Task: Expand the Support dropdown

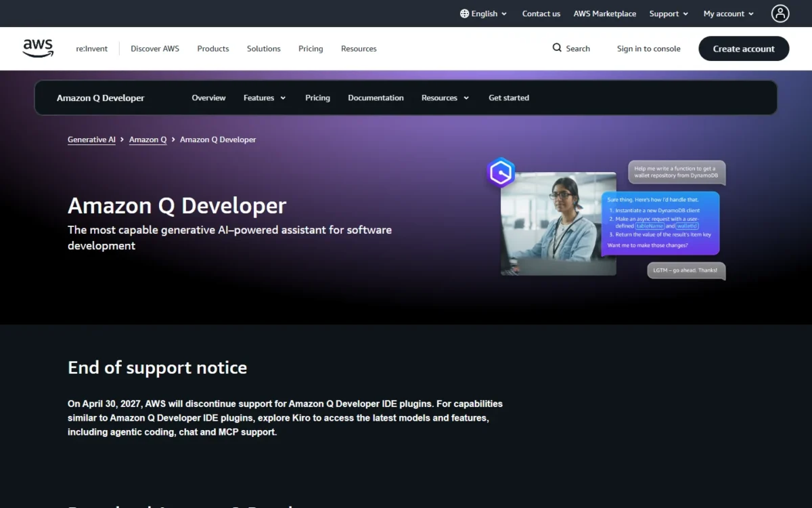Action: coord(669,14)
